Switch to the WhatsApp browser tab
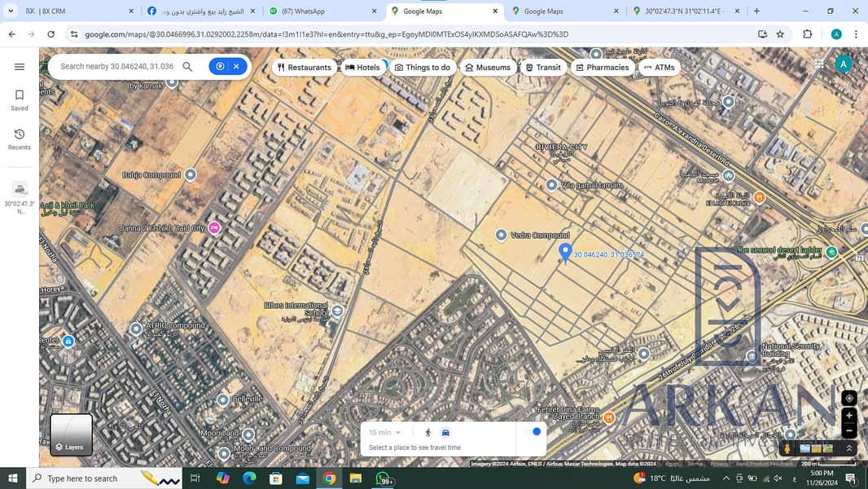Image resolution: width=868 pixels, height=489 pixels. pos(318,11)
